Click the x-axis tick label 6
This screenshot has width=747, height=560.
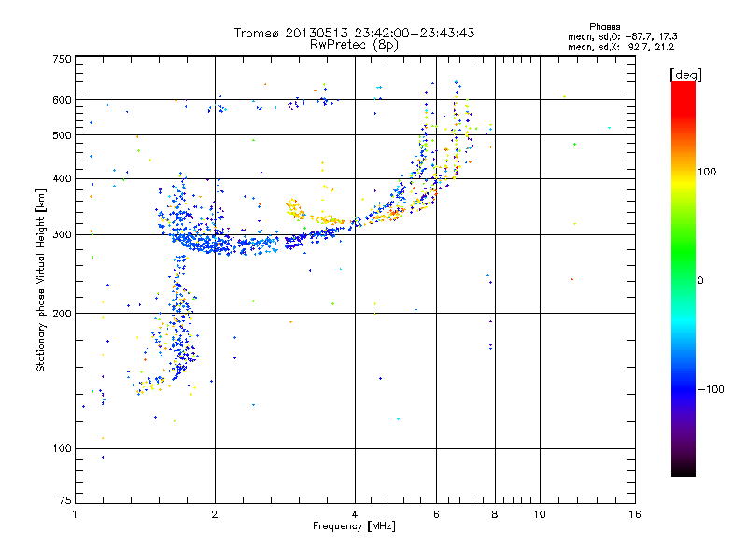pyautogui.click(x=436, y=514)
